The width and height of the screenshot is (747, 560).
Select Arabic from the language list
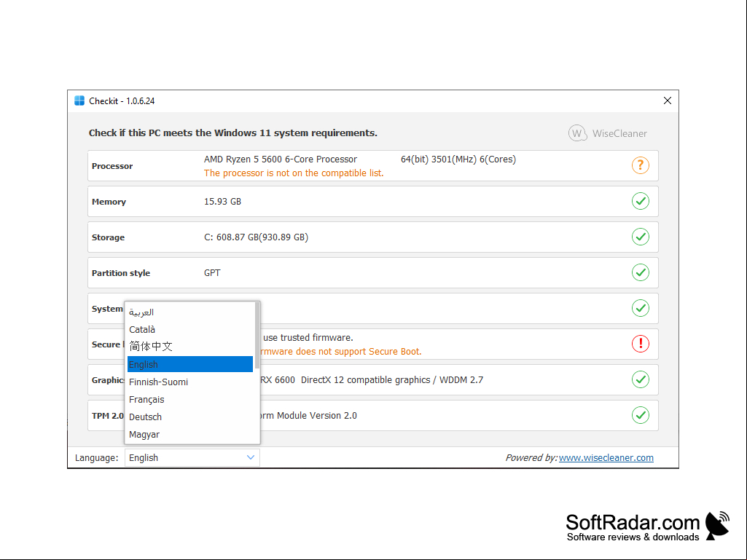(190, 312)
